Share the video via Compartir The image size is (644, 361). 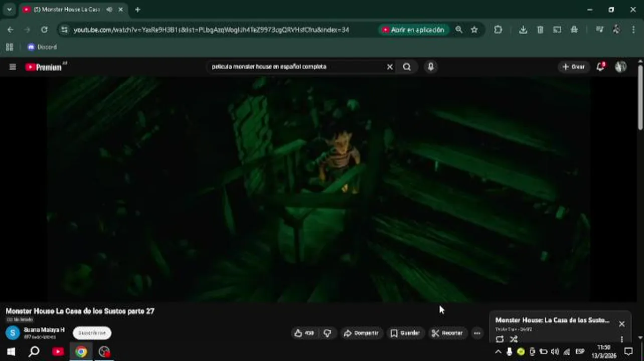(x=361, y=333)
